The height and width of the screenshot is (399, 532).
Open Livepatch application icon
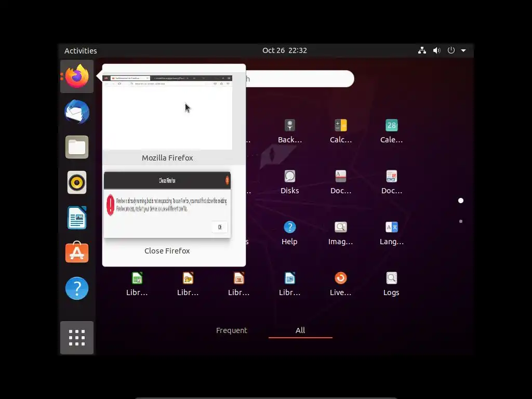click(x=341, y=284)
